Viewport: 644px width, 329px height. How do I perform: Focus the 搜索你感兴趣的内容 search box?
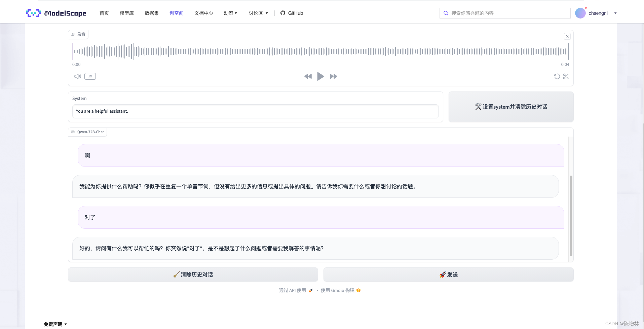click(x=505, y=13)
